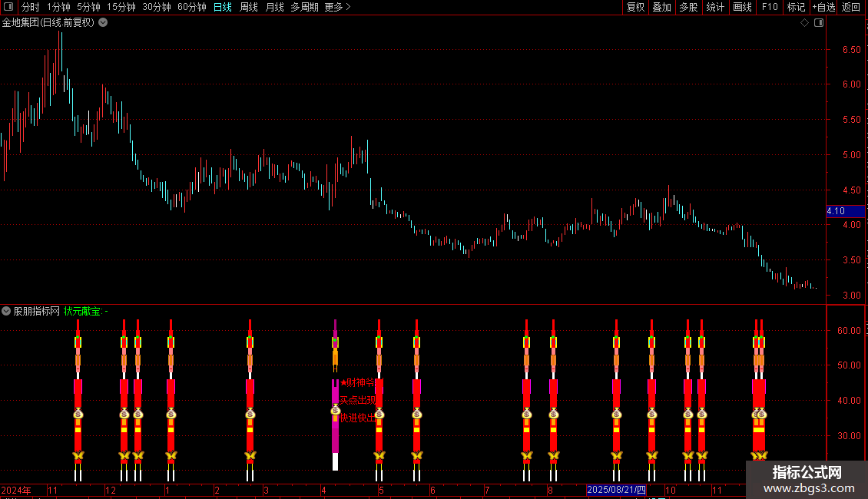Switch to the 5分钟 timeframe tab

88,7
